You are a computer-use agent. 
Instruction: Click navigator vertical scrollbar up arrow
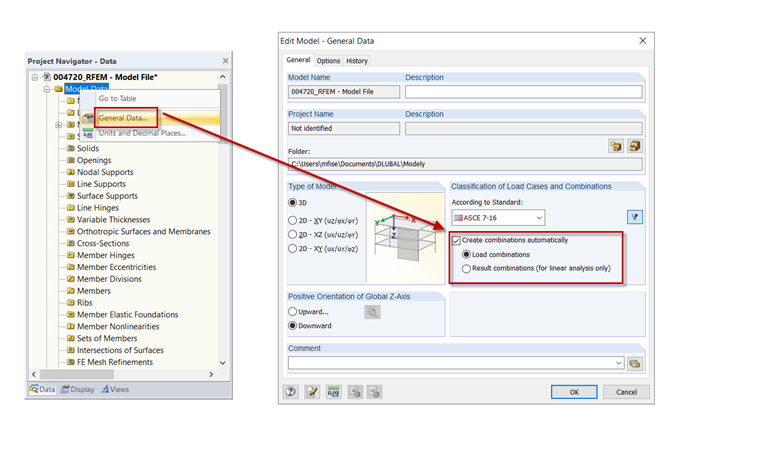point(222,77)
